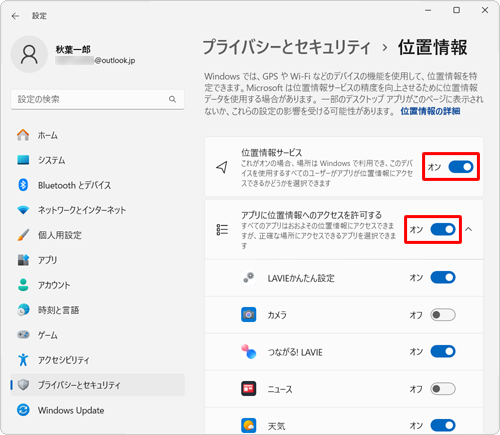Open 位置情報の詳細 link

point(430,111)
